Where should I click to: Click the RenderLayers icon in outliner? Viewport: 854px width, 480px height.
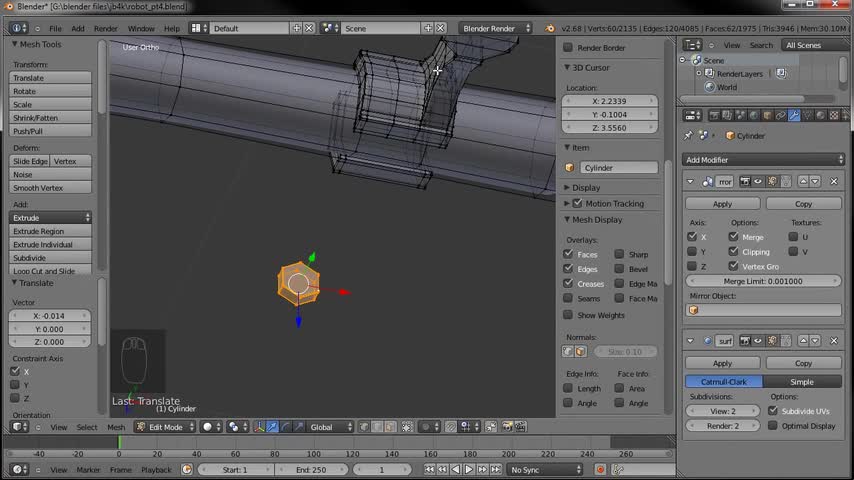click(x=708, y=74)
